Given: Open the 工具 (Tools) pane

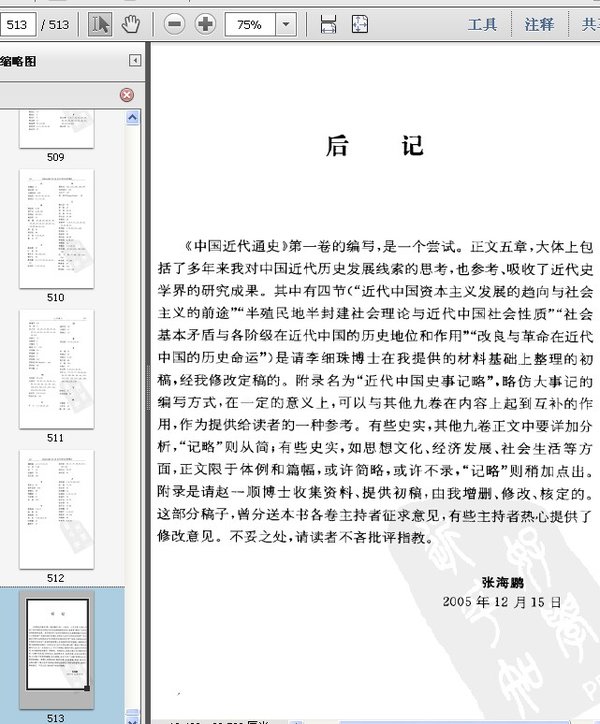Looking at the screenshot, I should click(482, 24).
